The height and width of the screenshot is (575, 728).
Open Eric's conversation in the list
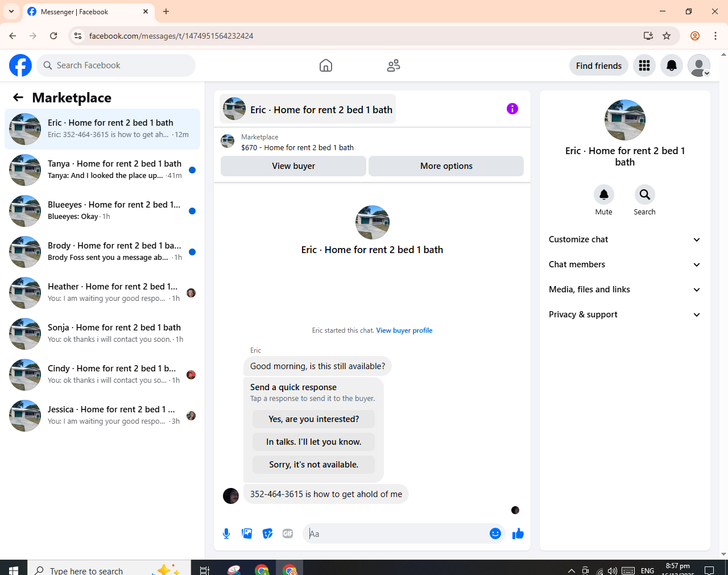click(x=102, y=129)
